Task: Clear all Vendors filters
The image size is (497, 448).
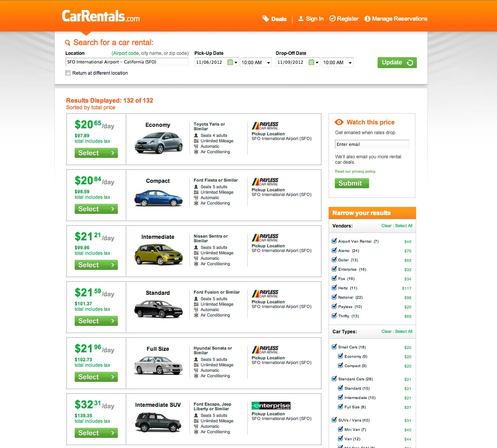Action: pyautogui.click(x=387, y=226)
